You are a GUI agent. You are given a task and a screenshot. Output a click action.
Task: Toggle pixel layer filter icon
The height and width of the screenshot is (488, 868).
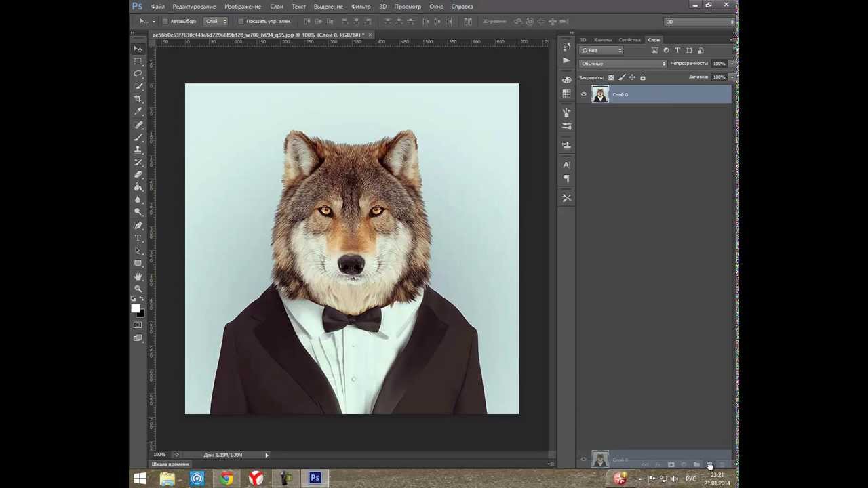pyautogui.click(x=654, y=51)
